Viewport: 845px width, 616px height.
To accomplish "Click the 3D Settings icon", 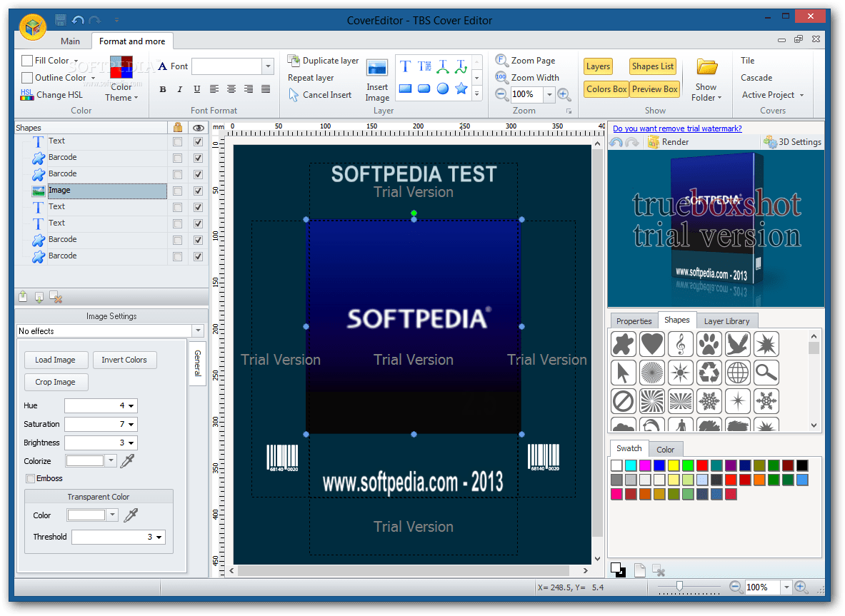I will click(x=769, y=142).
